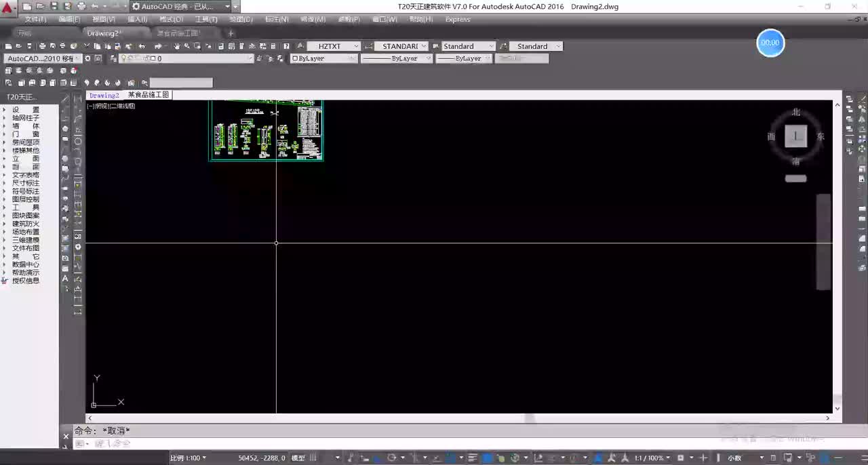Open Layer Properties Manager icon
Viewport: 868px width, 465px height.
click(113, 58)
